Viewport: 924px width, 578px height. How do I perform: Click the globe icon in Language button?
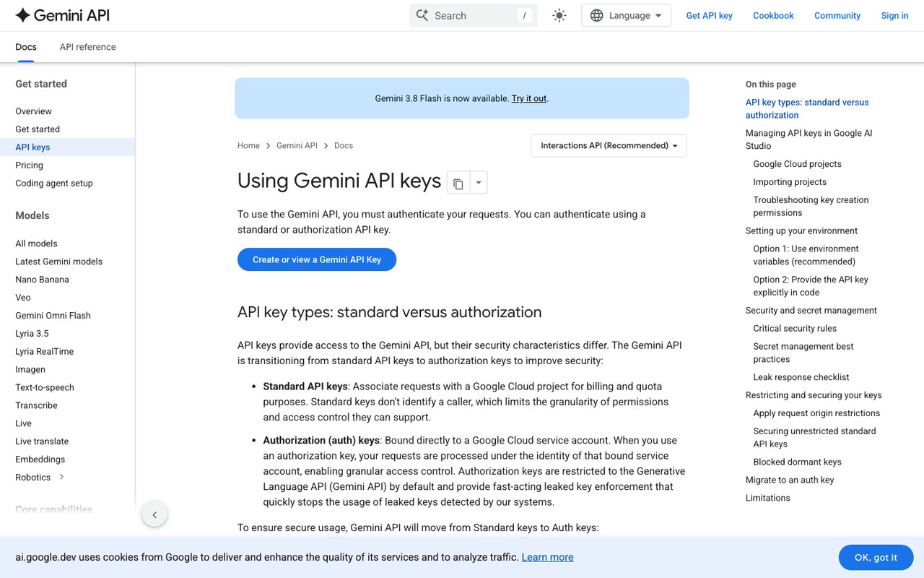point(596,15)
